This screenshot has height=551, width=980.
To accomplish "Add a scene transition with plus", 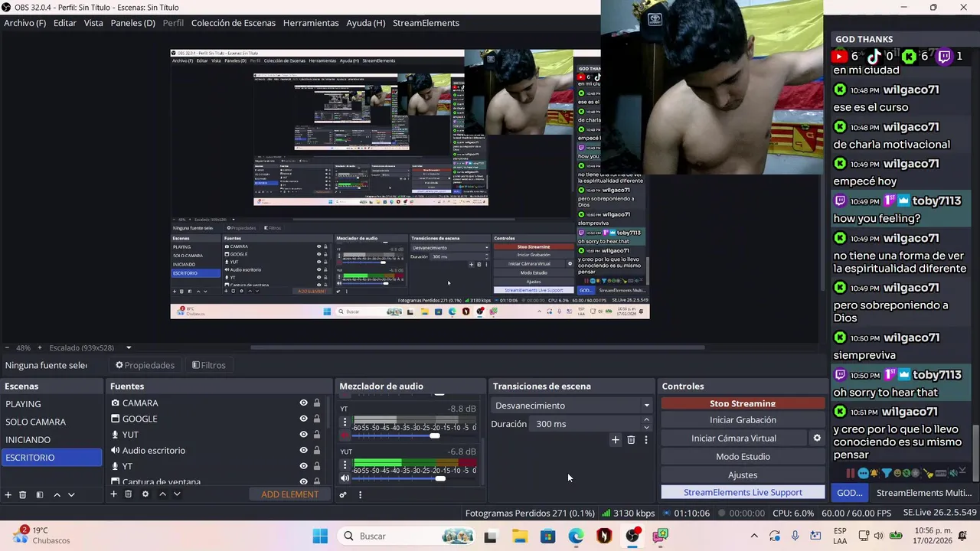I will click(615, 439).
